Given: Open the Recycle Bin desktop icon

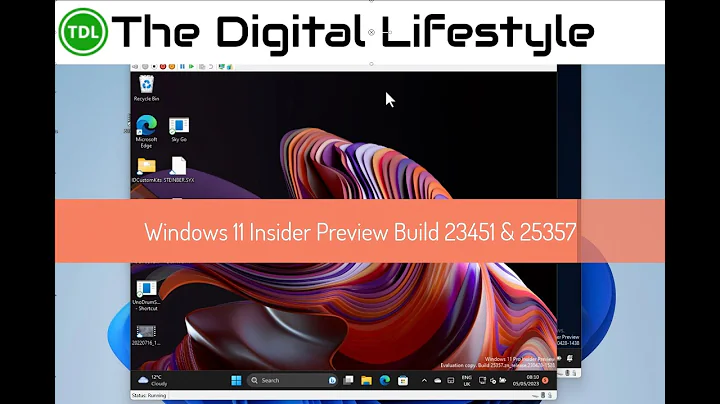Looking at the screenshot, I should (146, 89).
